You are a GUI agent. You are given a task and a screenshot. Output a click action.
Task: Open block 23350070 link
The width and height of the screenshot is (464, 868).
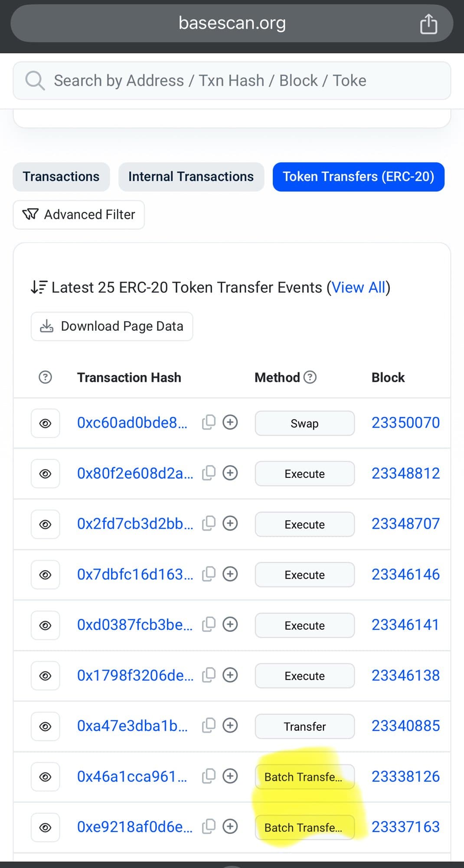point(405,423)
